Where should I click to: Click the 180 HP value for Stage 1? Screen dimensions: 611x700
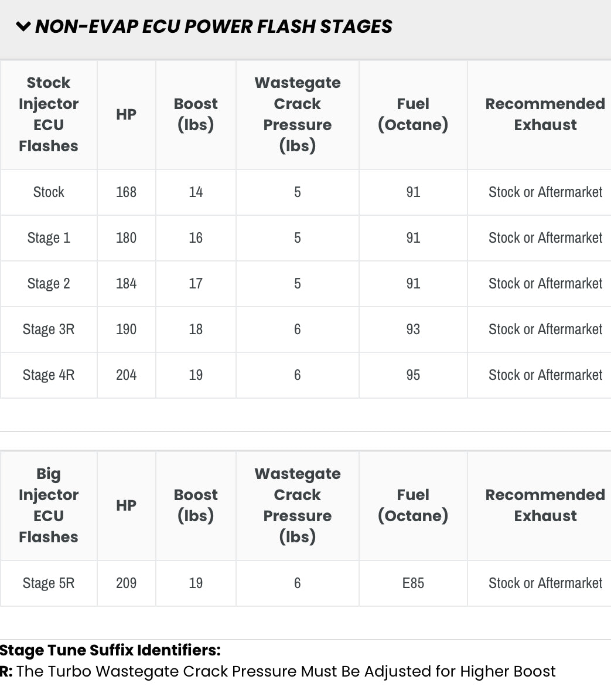[x=126, y=238]
